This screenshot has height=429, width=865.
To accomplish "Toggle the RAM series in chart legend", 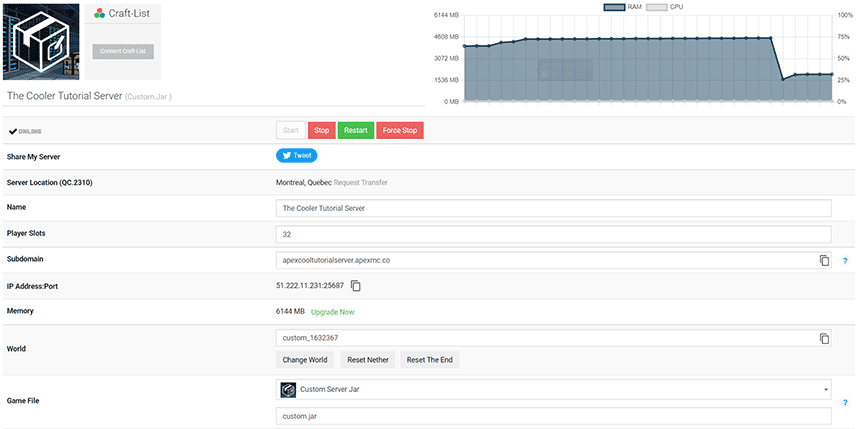I will (x=625, y=7).
